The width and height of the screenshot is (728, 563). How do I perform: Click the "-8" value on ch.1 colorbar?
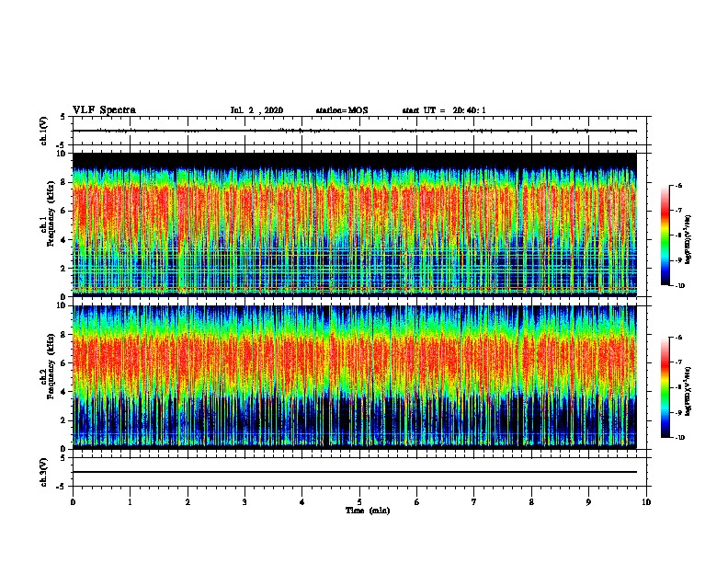click(x=677, y=236)
